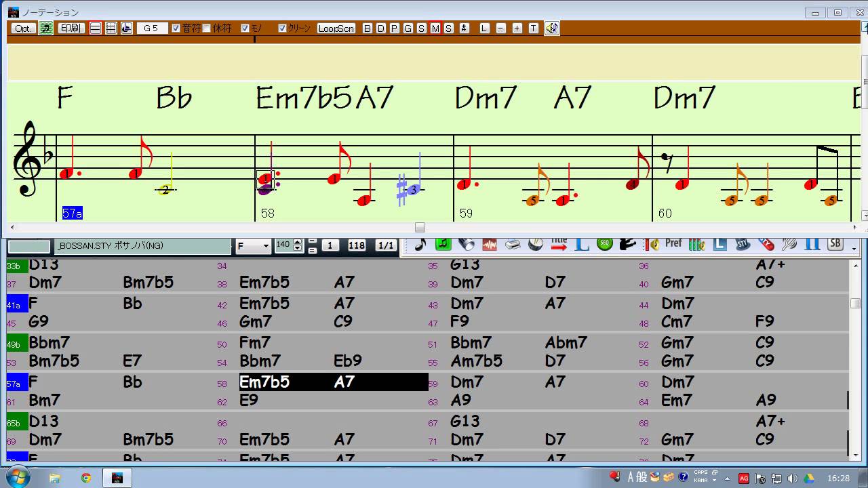The height and width of the screenshot is (488, 868).
Task: Toggle the モノ mono checkbox
Action: 245,28
